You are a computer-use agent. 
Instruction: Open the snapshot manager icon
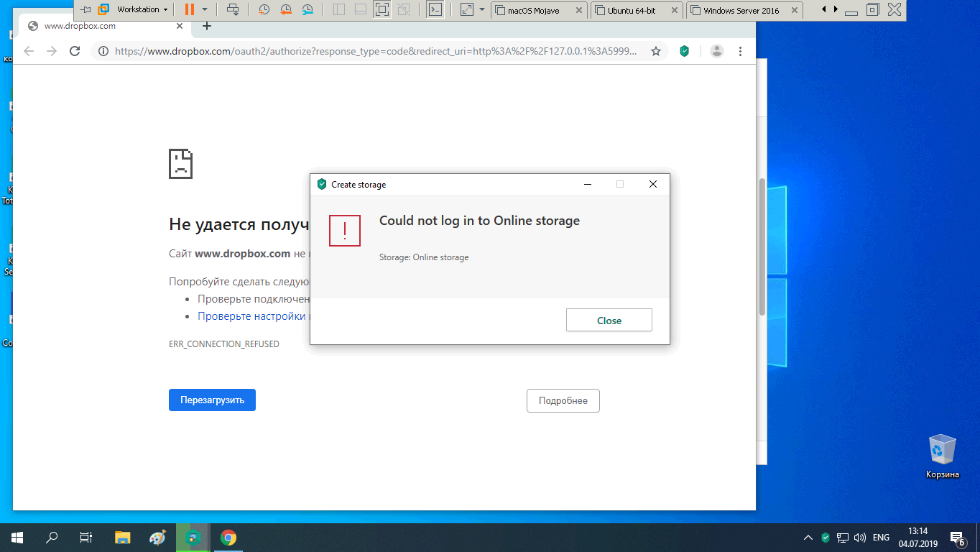tap(308, 10)
